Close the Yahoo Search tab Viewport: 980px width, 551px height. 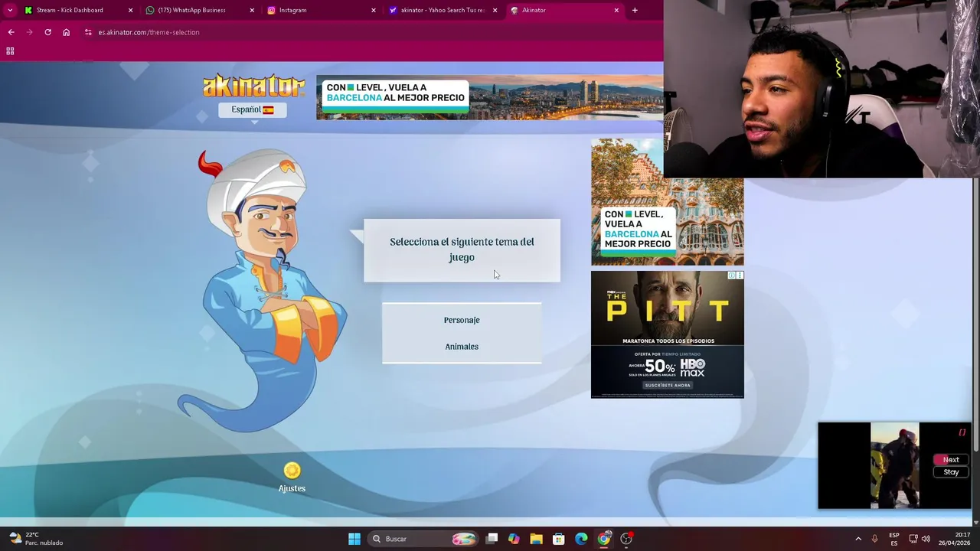(x=495, y=10)
